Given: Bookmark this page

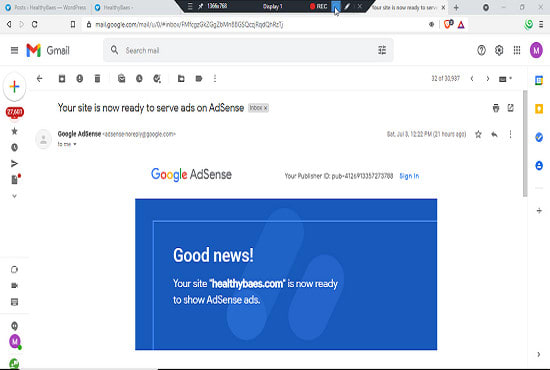Looking at the screenshot, I should click(x=73, y=24).
